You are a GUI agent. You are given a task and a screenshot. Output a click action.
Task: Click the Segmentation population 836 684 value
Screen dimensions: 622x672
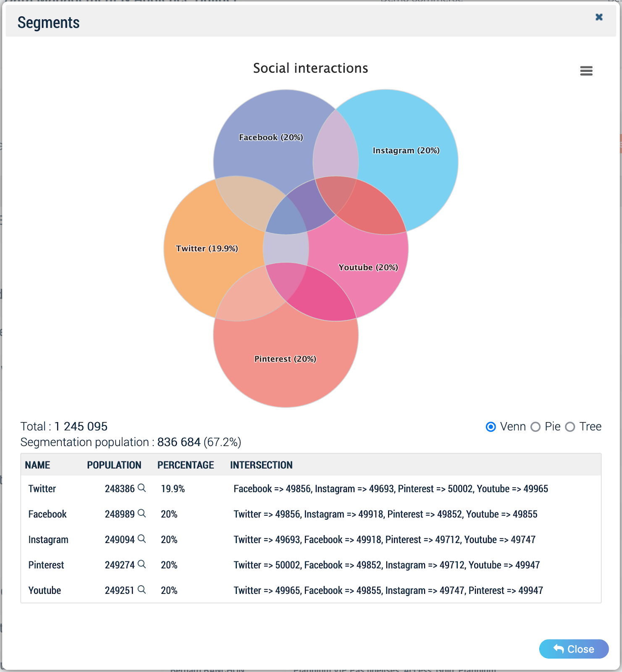click(x=179, y=442)
